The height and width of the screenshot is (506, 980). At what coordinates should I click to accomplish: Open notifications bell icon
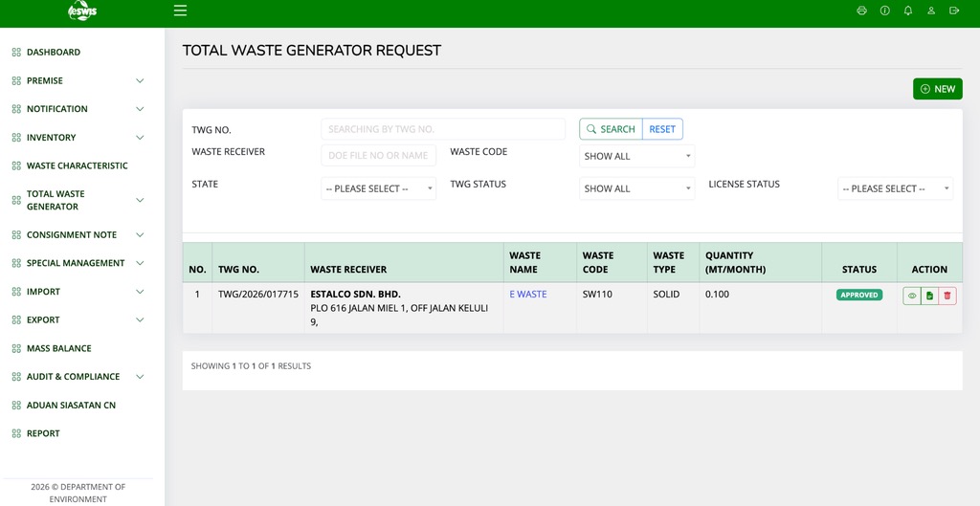pos(908,11)
